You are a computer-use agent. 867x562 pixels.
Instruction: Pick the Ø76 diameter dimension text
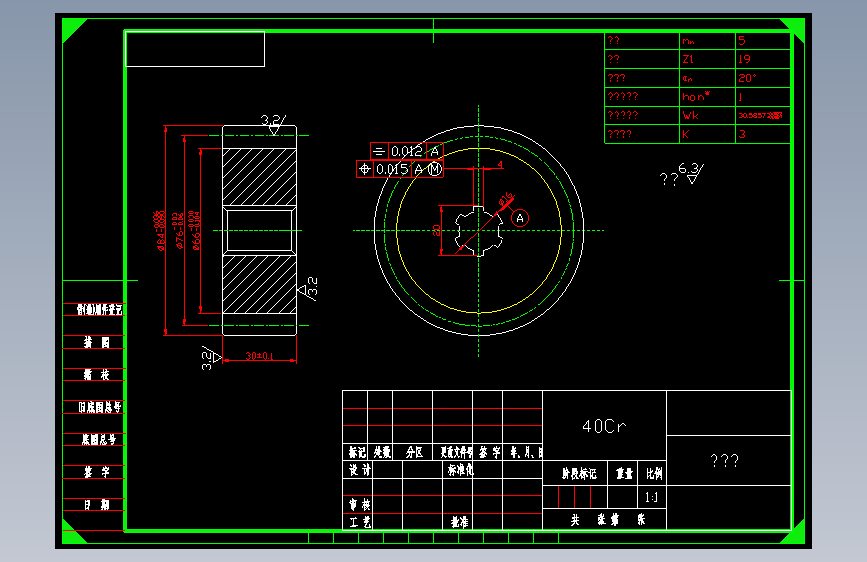point(179,230)
